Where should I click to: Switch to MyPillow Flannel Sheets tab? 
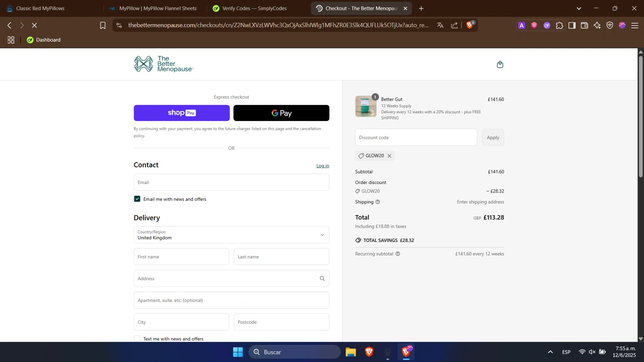155,9
